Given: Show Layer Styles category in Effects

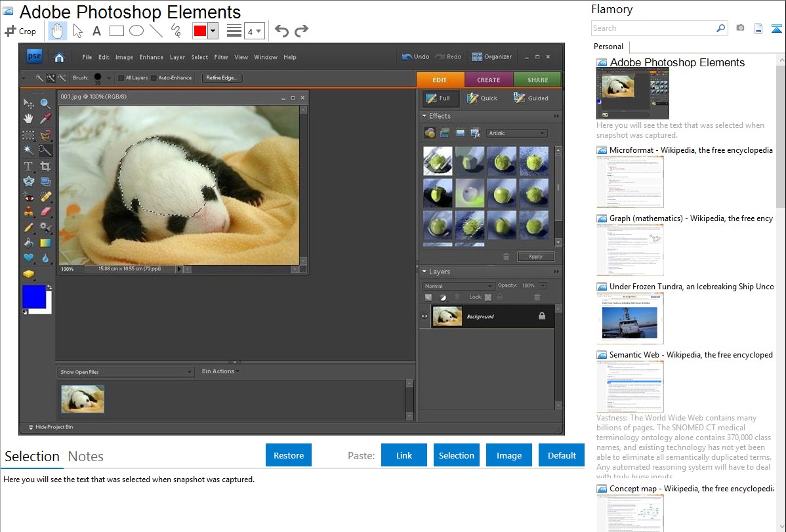Looking at the screenshot, I should 445,133.
